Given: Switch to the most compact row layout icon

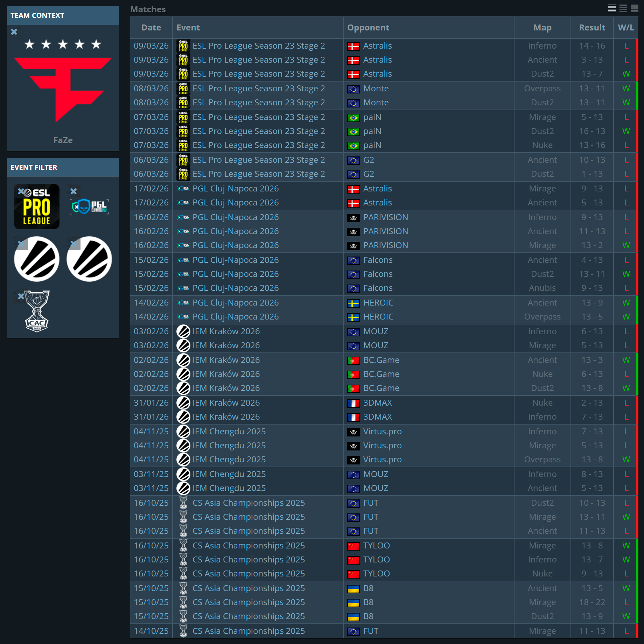Looking at the screenshot, I should click(x=612, y=9).
